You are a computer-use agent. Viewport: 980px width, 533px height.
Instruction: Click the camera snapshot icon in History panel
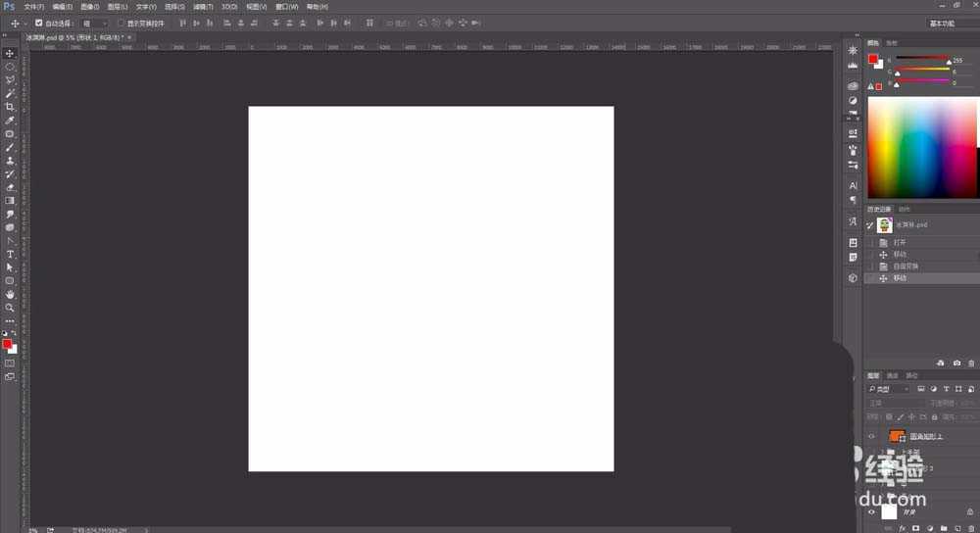(x=956, y=363)
